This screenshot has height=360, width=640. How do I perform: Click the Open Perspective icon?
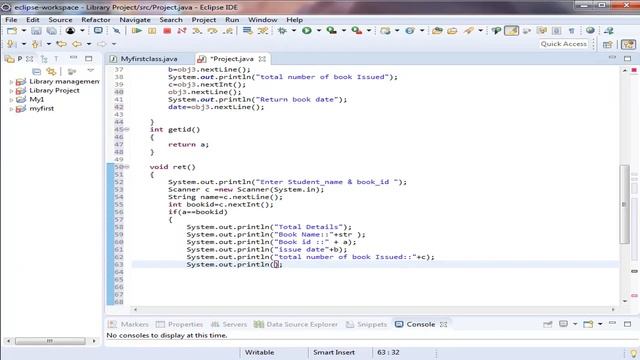click(608, 44)
